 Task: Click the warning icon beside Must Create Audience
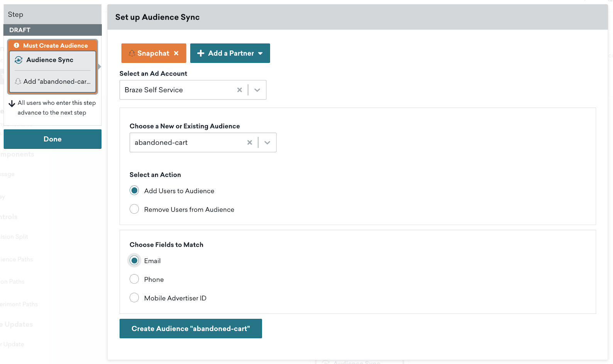[17, 45]
